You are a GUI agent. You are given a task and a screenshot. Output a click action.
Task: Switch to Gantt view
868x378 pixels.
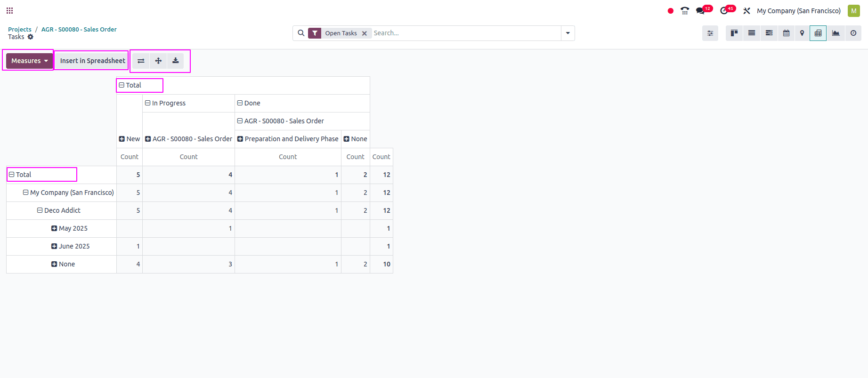coord(769,33)
